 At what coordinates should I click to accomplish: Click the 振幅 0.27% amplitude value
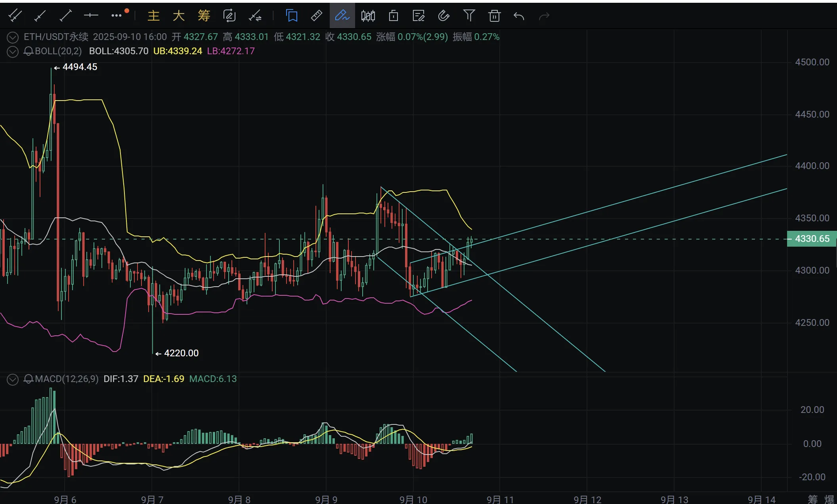476,37
